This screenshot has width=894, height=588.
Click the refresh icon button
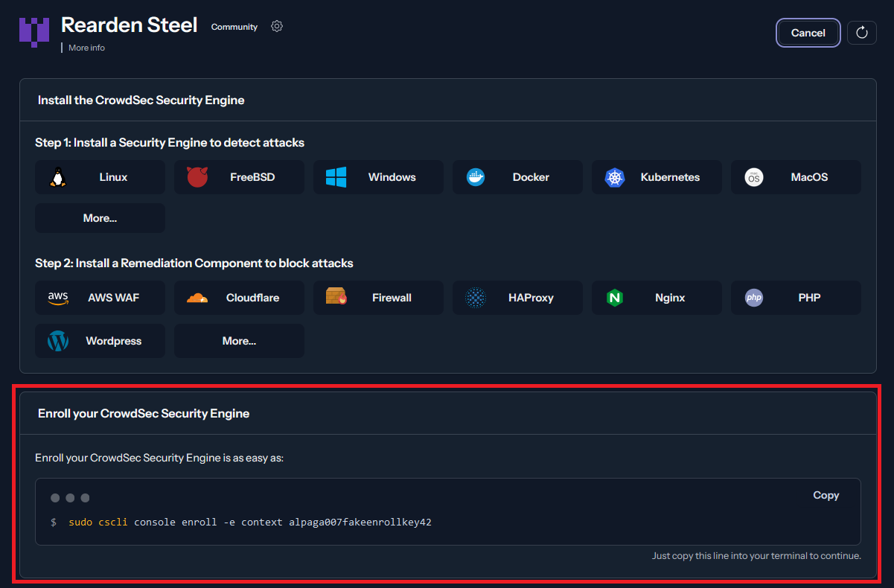click(862, 33)
